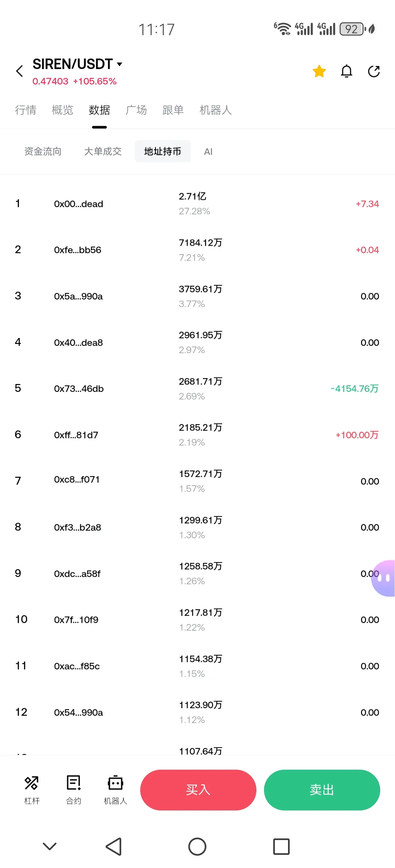The height and width of the screenshot is (868, 395).
Task: Toggle the favorite star for SIREN/USDT
Action: coord(319,71)
